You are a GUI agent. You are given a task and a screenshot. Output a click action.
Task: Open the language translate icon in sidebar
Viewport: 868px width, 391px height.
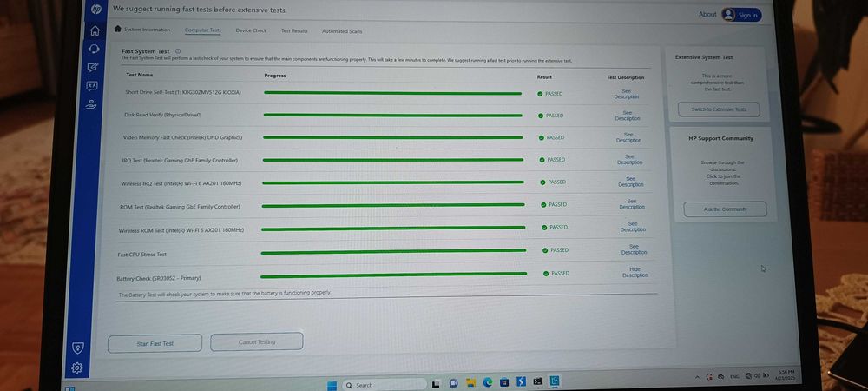coord(92,86)
